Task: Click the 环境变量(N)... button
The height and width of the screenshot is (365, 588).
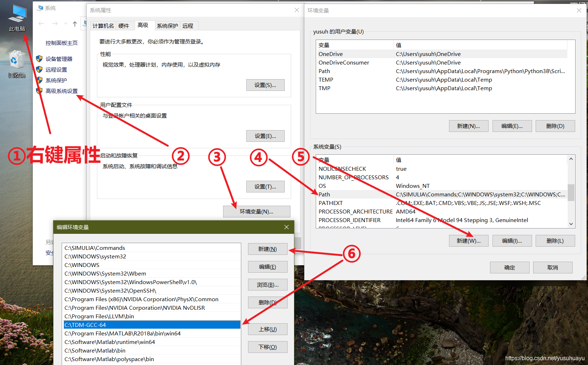Action: [x=256, y=211]
